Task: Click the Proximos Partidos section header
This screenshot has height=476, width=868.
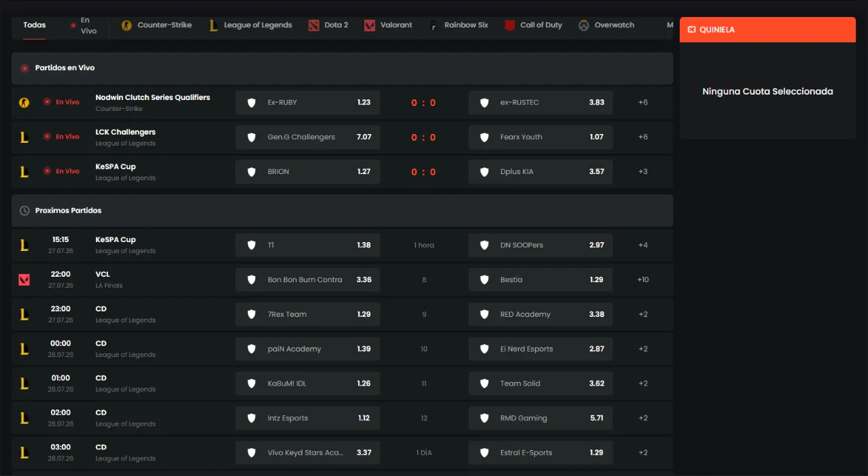Action: (342, 211)
